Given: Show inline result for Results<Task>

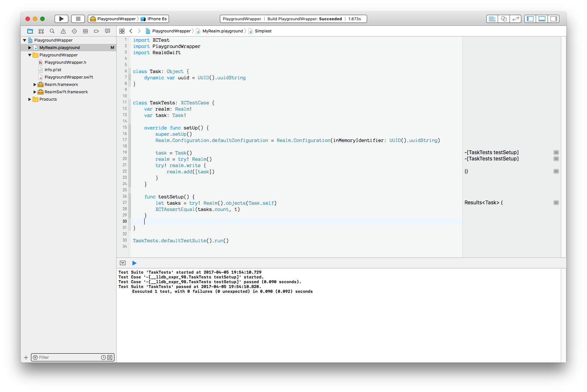Looking at the screenshot, I should click(x=556, y=202).
